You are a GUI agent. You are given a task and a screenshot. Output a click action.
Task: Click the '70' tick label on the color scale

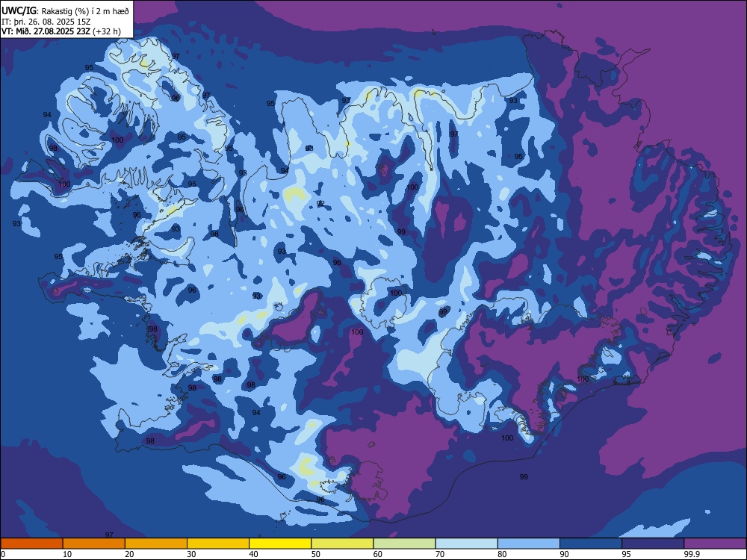440,554
